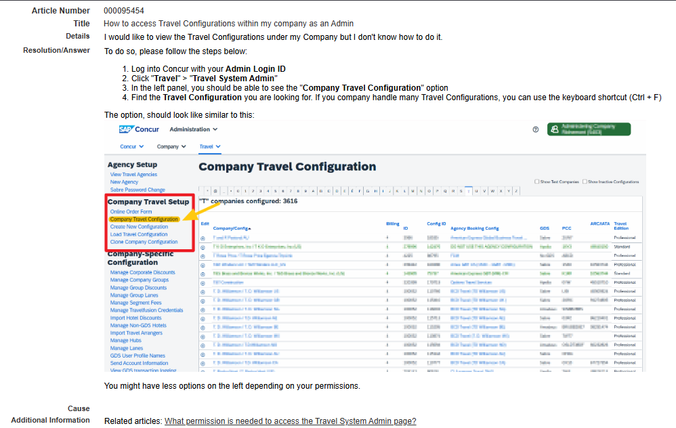Sort table by Config ID column header
Screen dimensions: 676x428
[x=436, y=224]
